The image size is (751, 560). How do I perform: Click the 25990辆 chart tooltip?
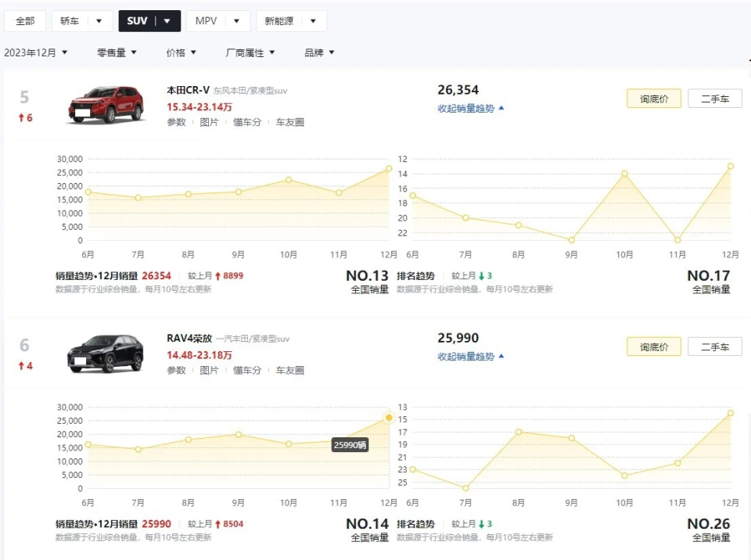click(350, 445)
